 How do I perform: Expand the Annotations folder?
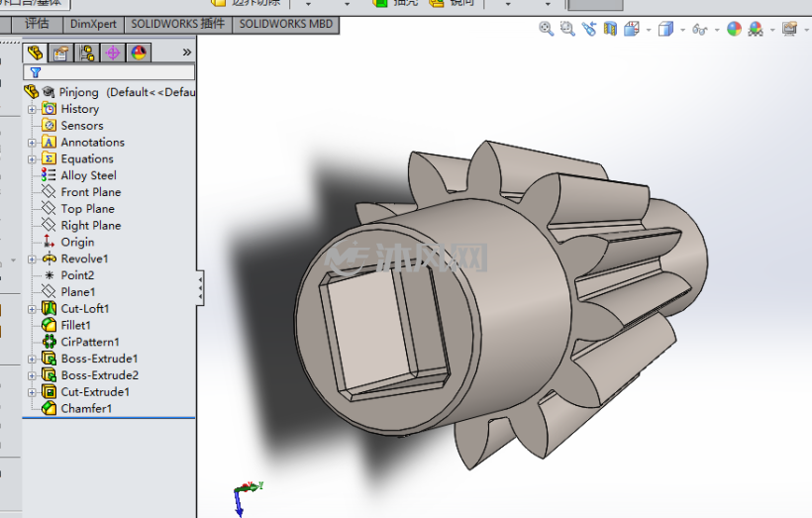coord(32,143)
